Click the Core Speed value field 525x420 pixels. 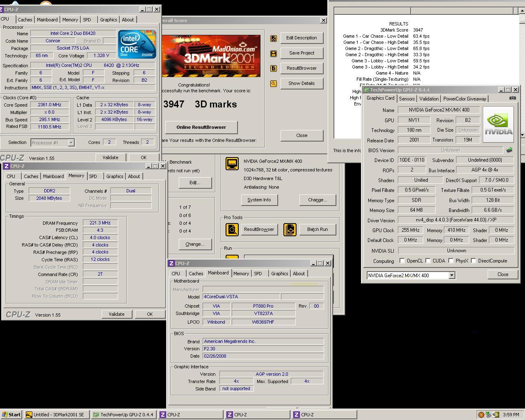50,105
